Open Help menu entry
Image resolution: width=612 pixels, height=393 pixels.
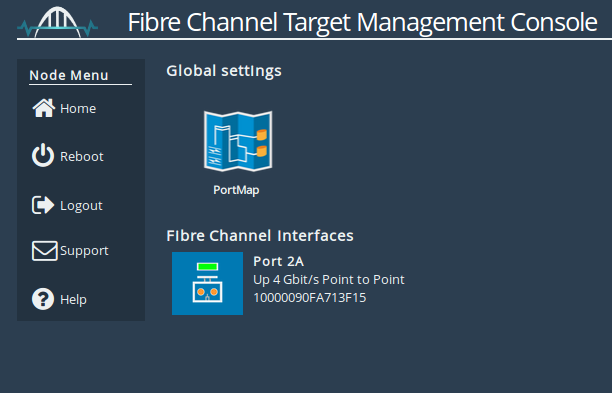73,300
